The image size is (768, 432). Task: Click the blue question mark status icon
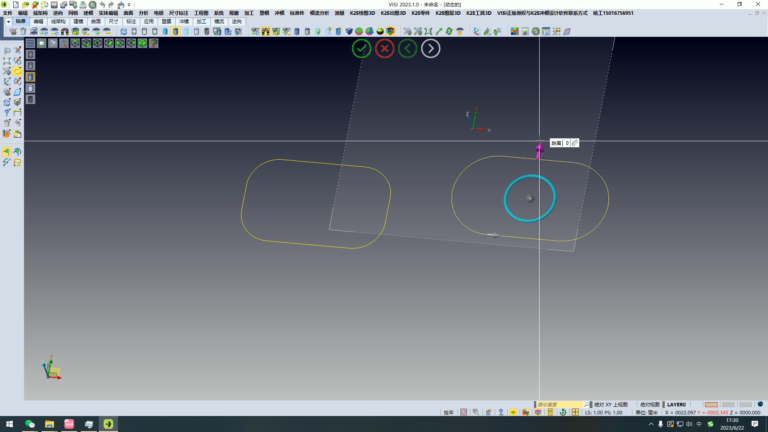pos(501,412)
